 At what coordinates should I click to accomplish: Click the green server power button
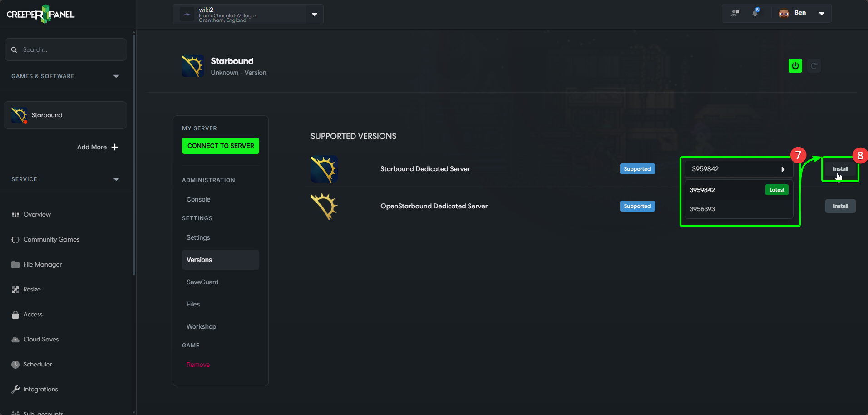pos(795,66)
